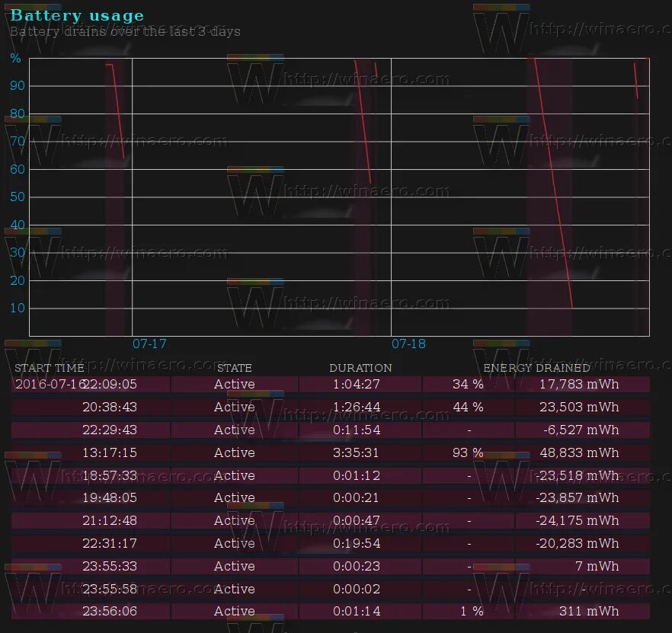Click the 60 axis label

tap(17, 169)
